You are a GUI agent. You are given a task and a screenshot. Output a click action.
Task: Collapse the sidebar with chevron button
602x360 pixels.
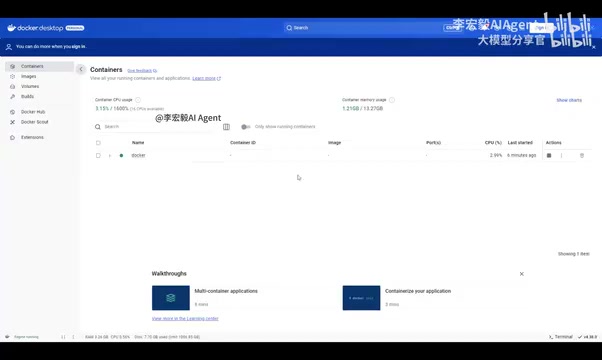coord(81,69)
